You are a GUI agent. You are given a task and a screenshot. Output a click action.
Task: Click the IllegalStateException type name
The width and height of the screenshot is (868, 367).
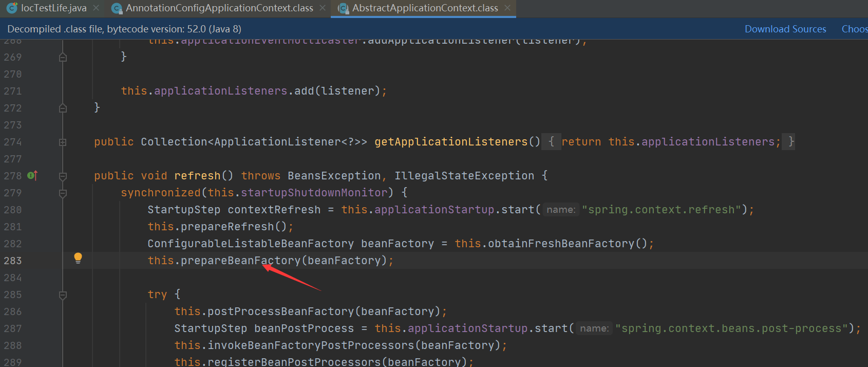pos(464,176)
